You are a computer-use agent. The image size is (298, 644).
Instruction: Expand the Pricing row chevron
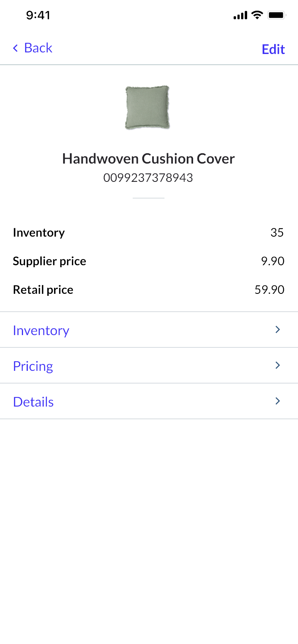(278, 365)
